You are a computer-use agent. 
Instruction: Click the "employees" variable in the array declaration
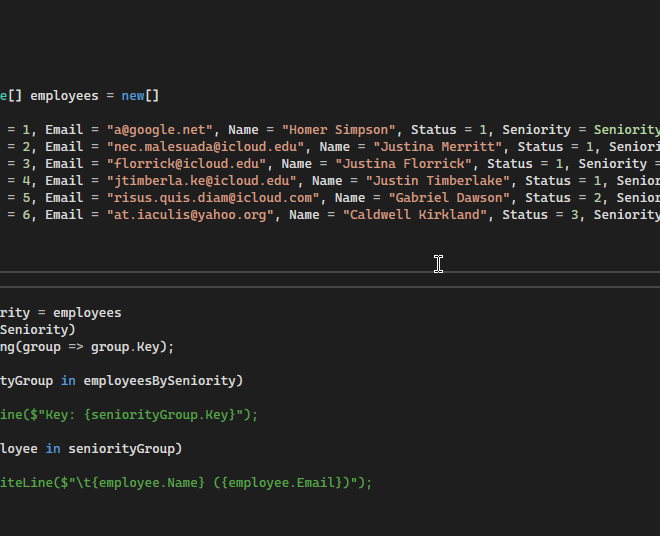(x=64, y=96)
